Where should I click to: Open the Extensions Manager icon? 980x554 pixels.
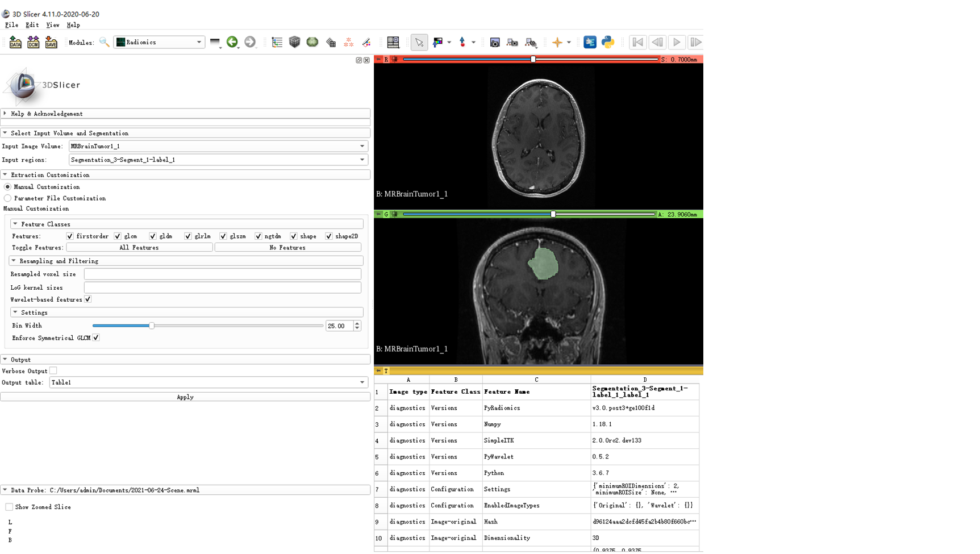(590, 42)
